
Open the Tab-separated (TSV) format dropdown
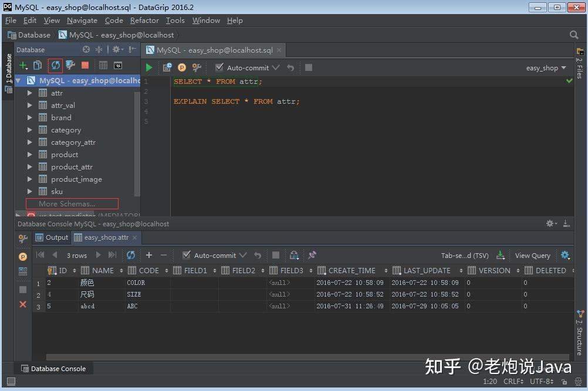[465, 255]
